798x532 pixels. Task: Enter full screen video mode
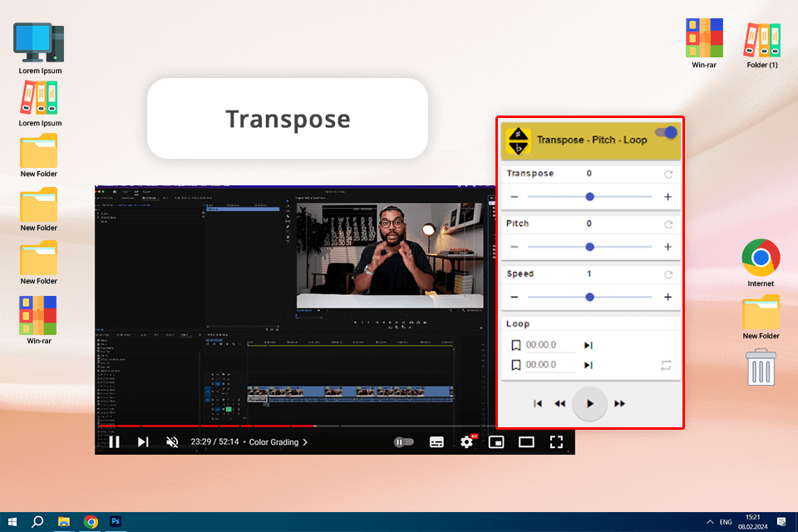pos(556,442)
